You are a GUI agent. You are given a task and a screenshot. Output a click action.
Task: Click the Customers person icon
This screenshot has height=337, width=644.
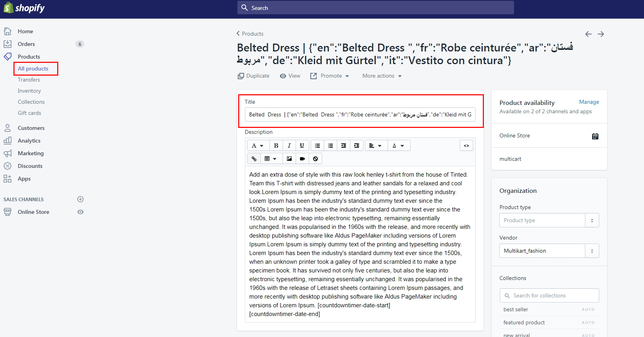coord(8,128)
